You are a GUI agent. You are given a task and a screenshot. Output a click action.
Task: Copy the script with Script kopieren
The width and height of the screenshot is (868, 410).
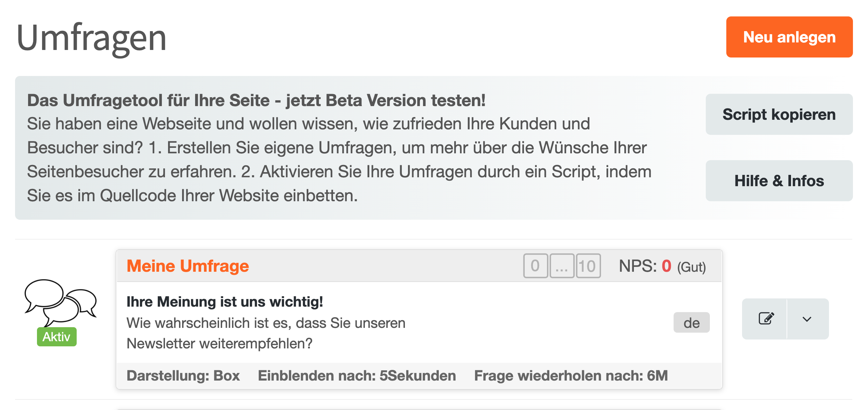point(779,114)
